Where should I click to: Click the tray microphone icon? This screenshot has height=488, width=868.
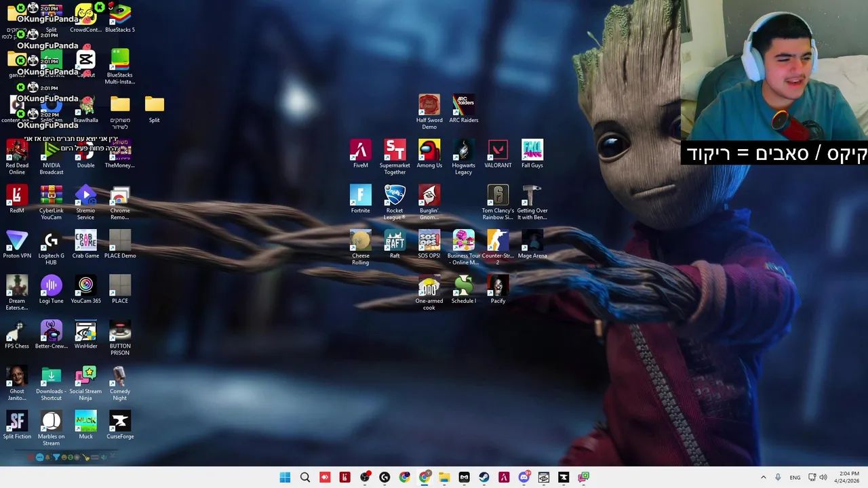coord(778,477)
